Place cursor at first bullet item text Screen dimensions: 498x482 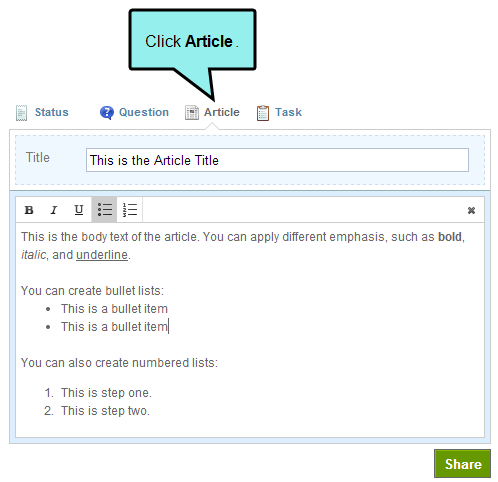point(114,309)
